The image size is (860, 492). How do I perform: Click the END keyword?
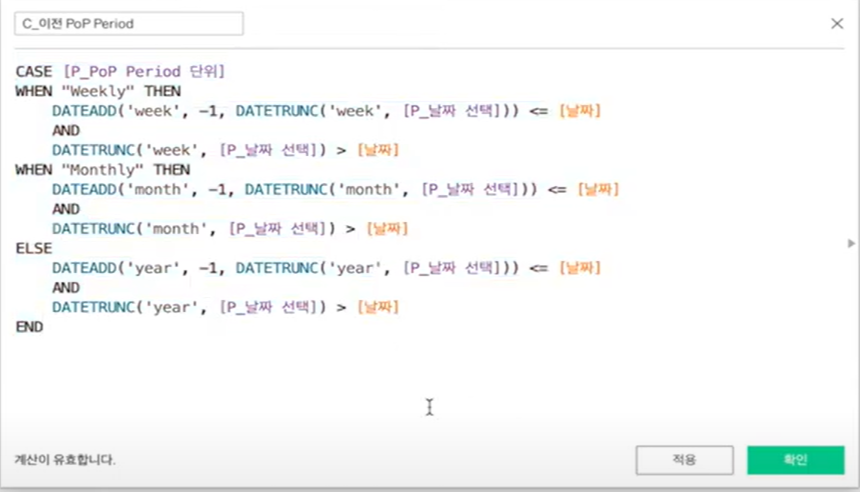tap(30, 327)
